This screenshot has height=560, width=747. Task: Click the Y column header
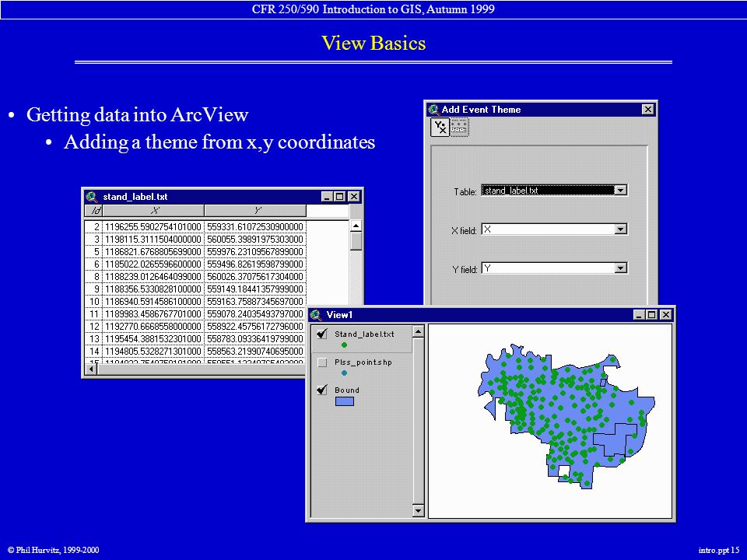(x=255, y=211)
